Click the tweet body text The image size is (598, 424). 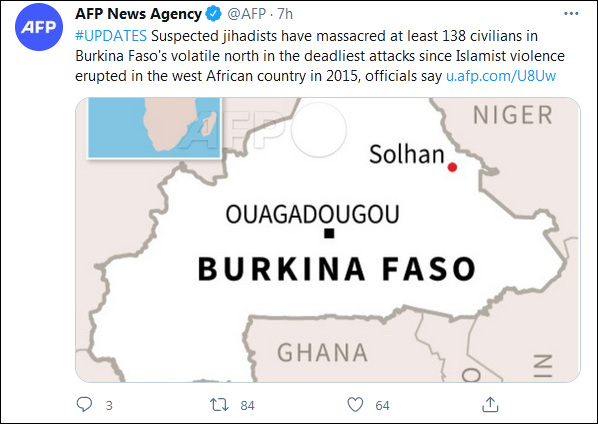tap(320, 56)
